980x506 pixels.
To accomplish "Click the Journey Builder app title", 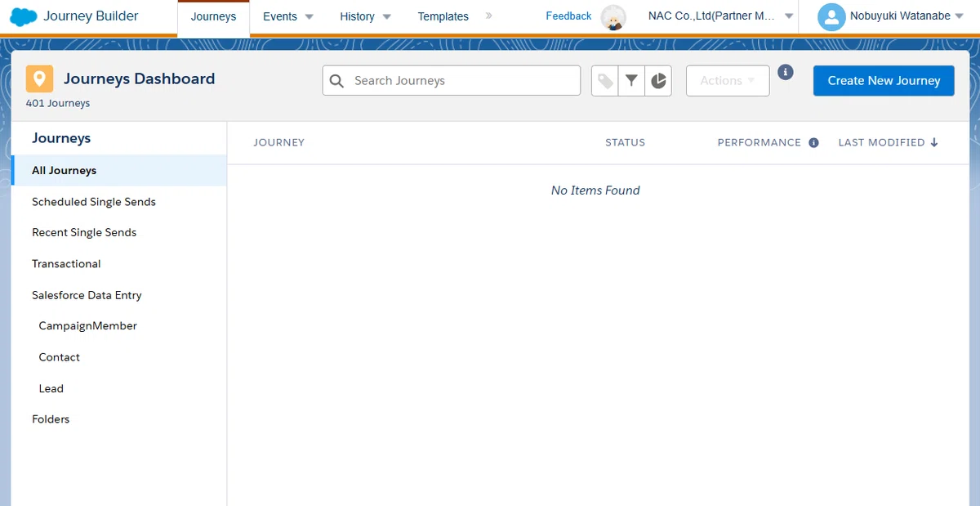I will click(91, 16).
